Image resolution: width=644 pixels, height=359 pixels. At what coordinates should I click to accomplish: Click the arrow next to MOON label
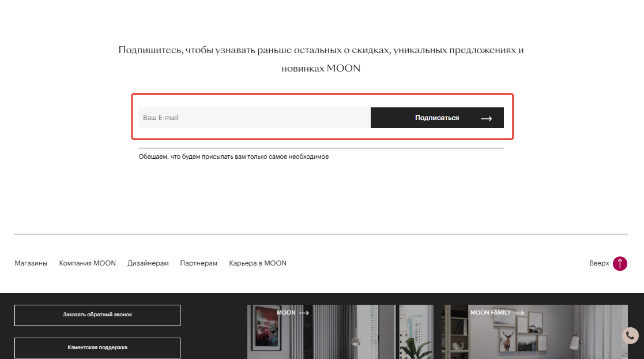point(304,313)
